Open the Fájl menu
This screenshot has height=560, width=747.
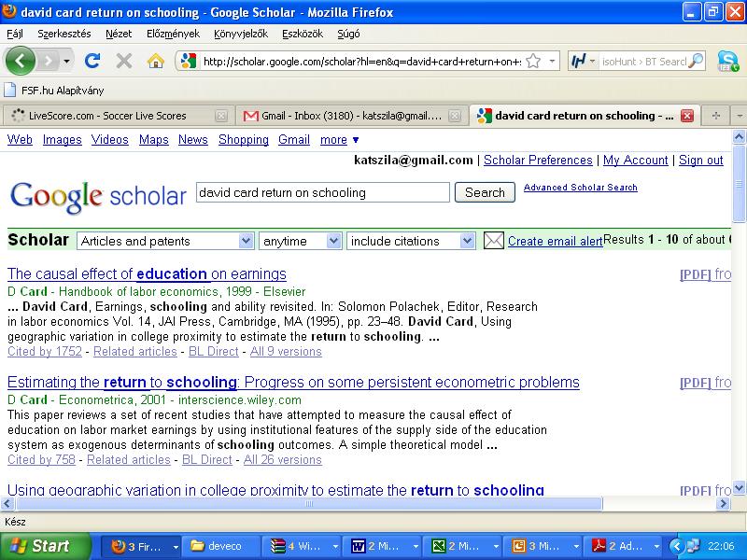click(15, 34)
